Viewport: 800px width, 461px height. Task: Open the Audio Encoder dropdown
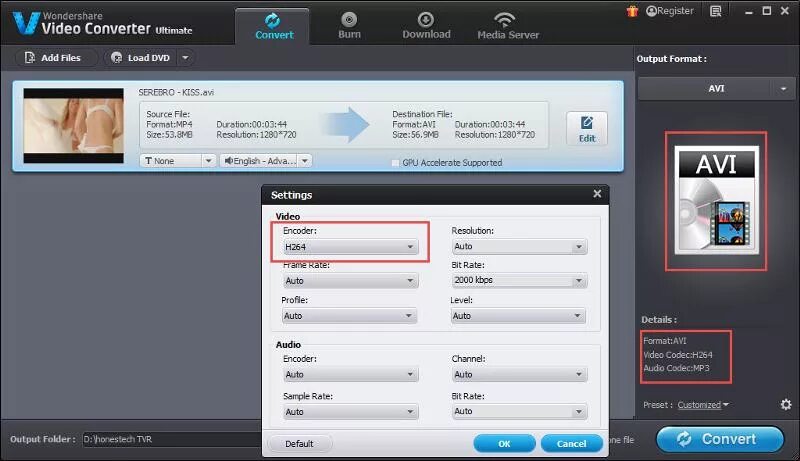click(350, 375)
